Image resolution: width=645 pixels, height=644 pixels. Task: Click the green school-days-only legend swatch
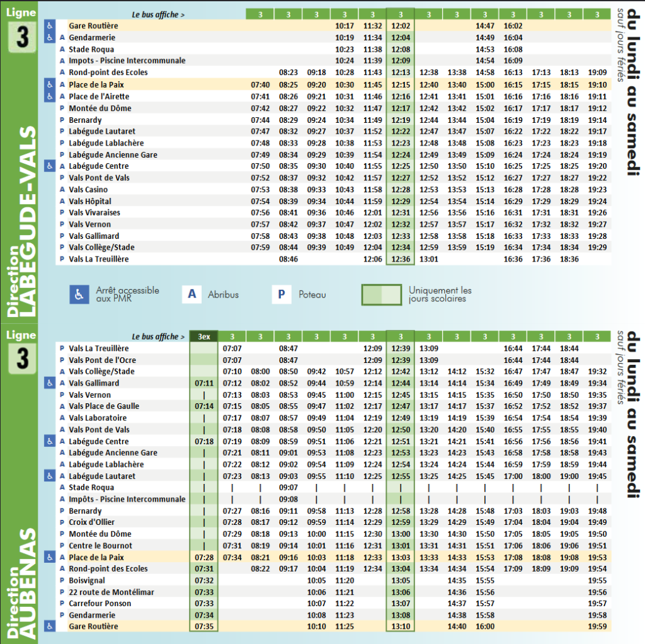pyautogui.click(x=381, y=295)
